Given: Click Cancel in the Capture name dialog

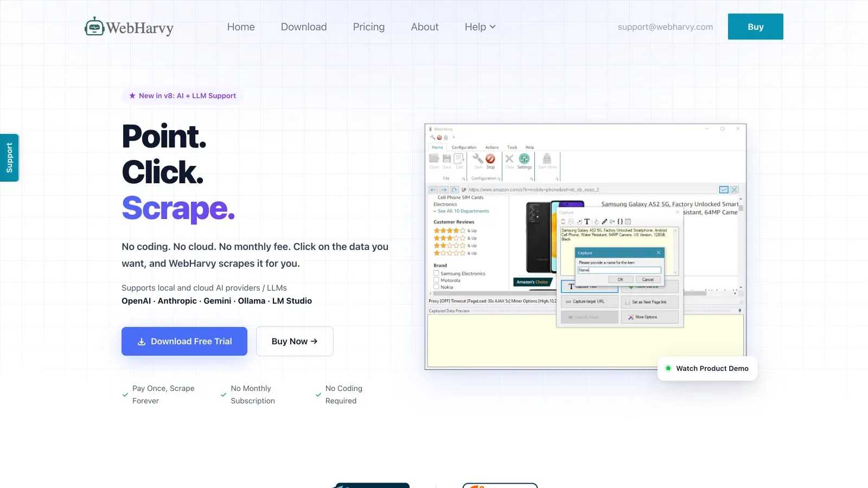Looking at the screenshot, I should 648,280.
